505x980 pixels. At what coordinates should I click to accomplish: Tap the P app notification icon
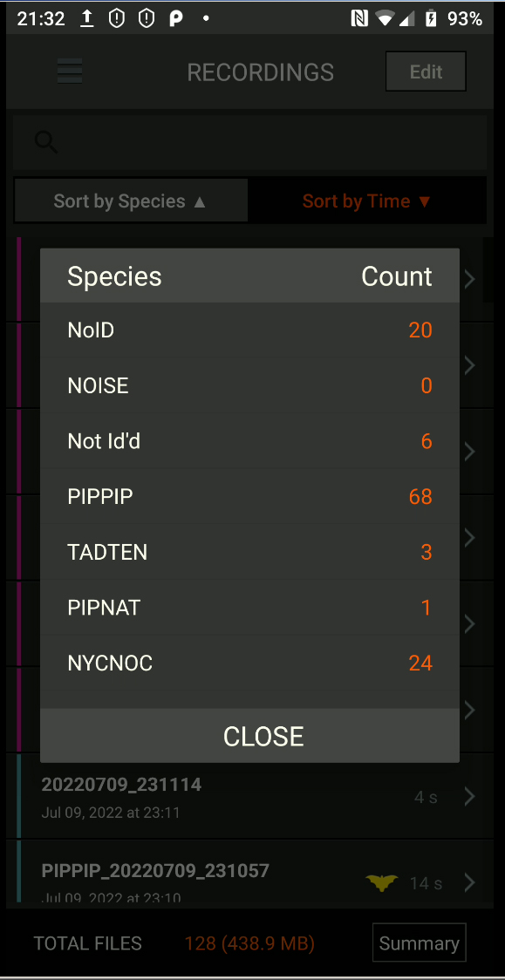click(x=176, y=19)
